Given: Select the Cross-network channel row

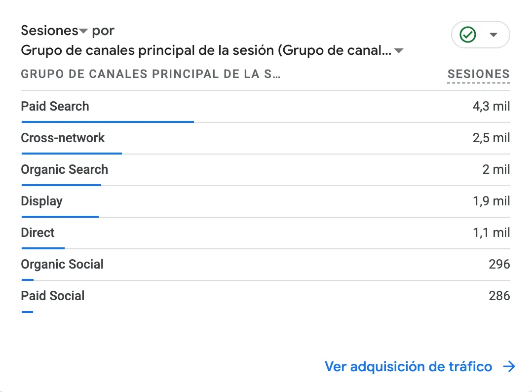Looking at the screenshot, I should [x=266, y=138].
